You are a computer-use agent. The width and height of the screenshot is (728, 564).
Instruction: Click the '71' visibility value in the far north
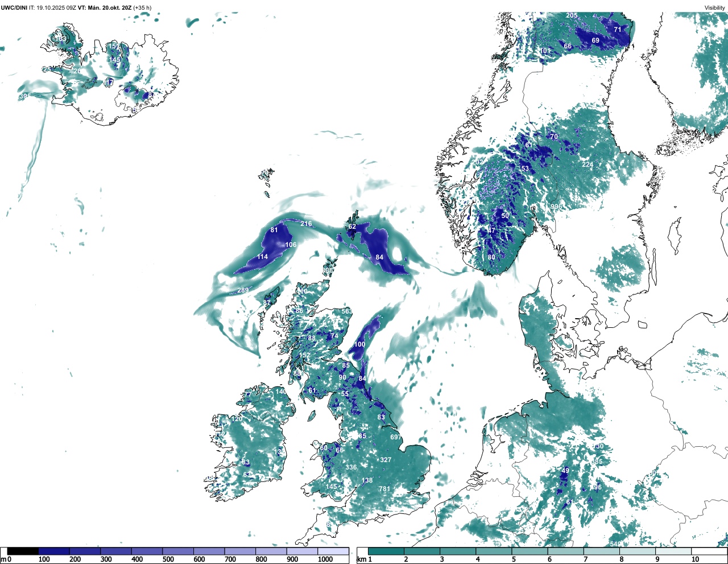click(x=618, y=30)
